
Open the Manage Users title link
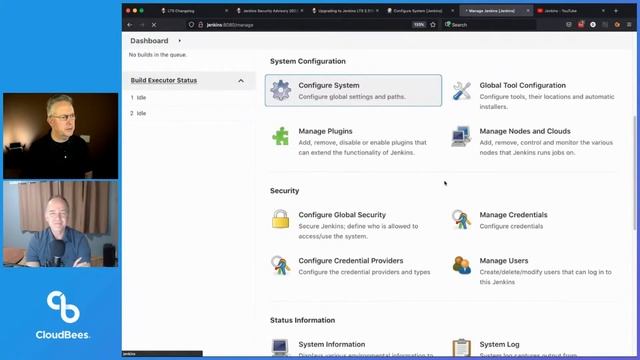tap(504, 260)
